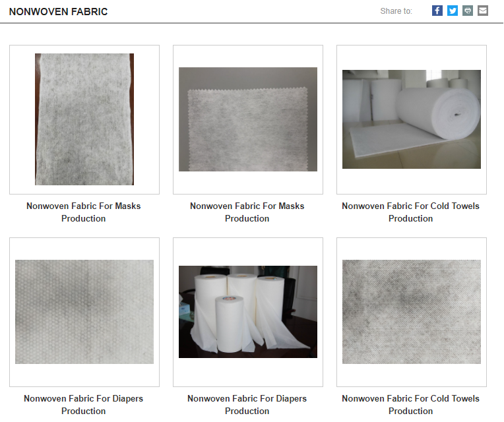Open the gray speckled cold towel fabric photo
This screenshot has width=504, height=422.
pos(412,312)
